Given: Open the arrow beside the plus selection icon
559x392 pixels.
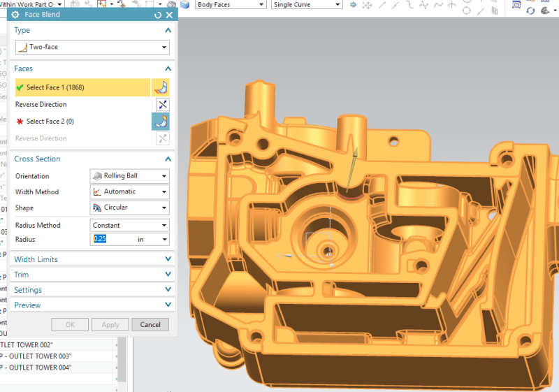Looking at the screenshot, I should pyautogui.click(x=112, y=5).
